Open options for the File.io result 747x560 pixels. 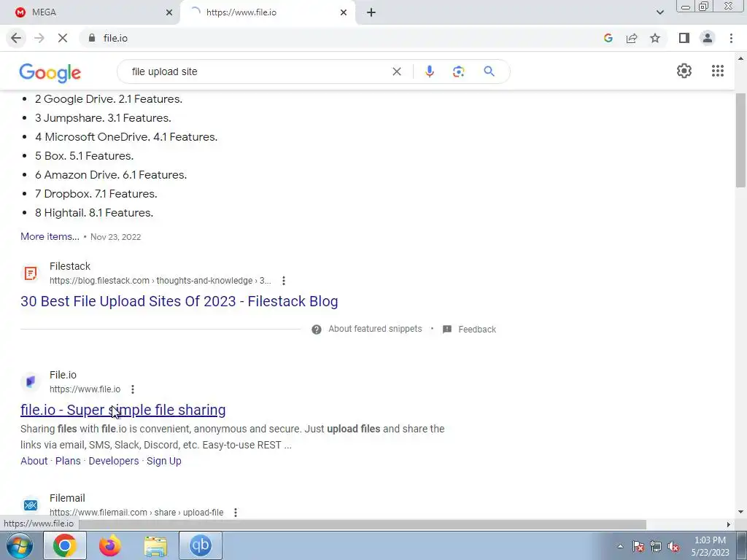(x=133, y=389)
